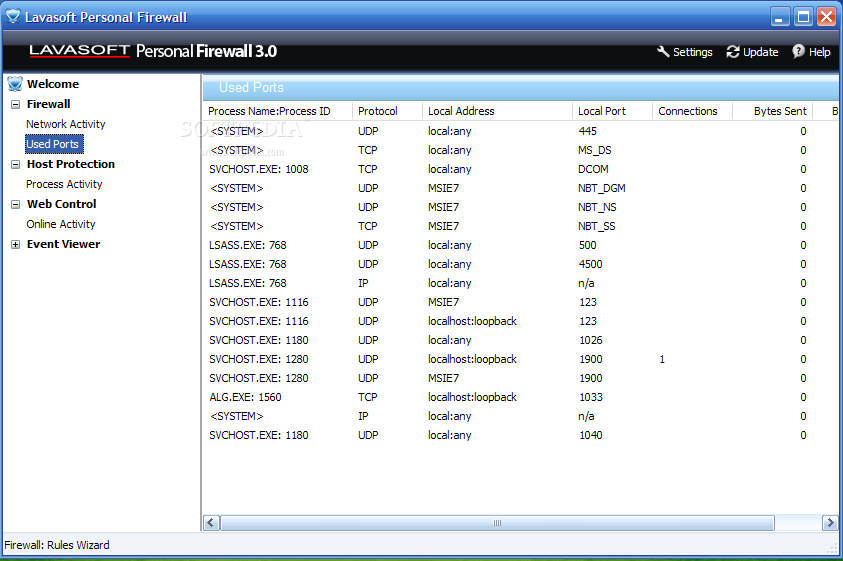Click the NBT_SS local port cell
Screen dimensions: 843x561
coord(597,226)
